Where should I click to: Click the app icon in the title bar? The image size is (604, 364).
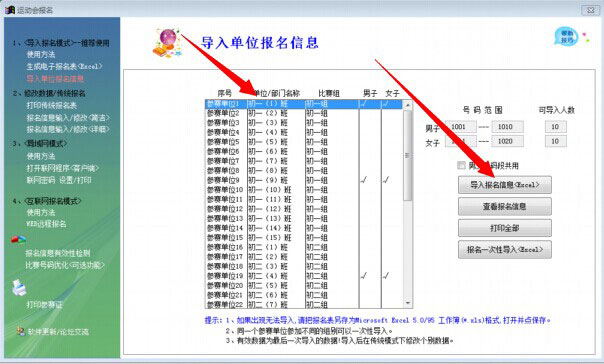(10, 10)
